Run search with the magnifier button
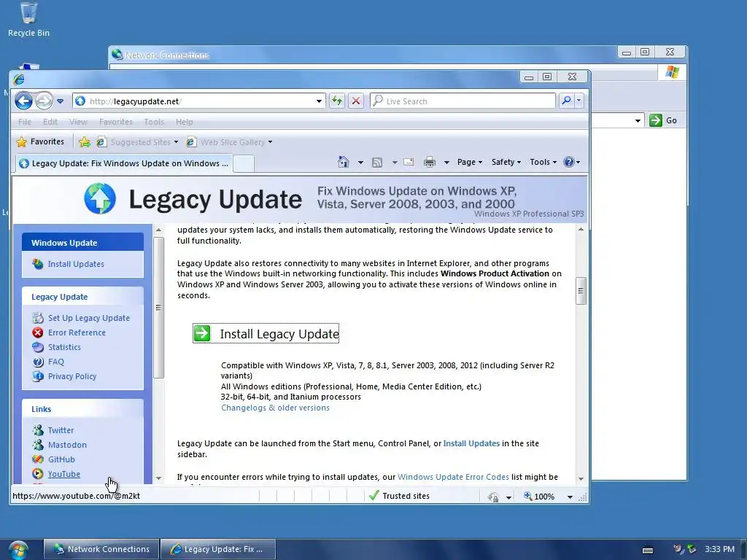 [566, 101]
